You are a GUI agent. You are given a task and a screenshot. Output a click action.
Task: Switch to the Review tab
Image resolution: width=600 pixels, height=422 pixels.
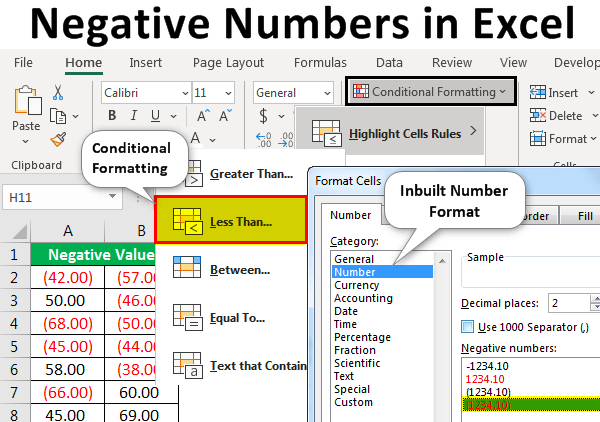(452, 63)
